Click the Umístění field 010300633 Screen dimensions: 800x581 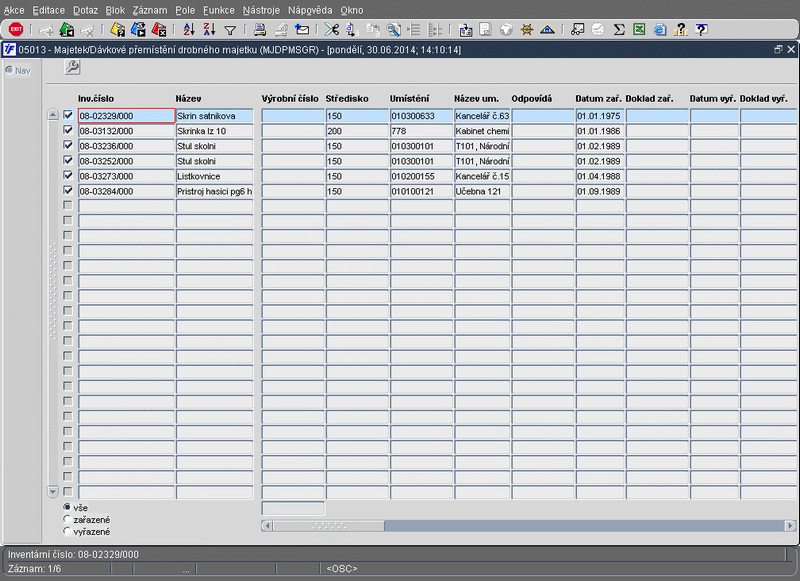tap(421, 116)
